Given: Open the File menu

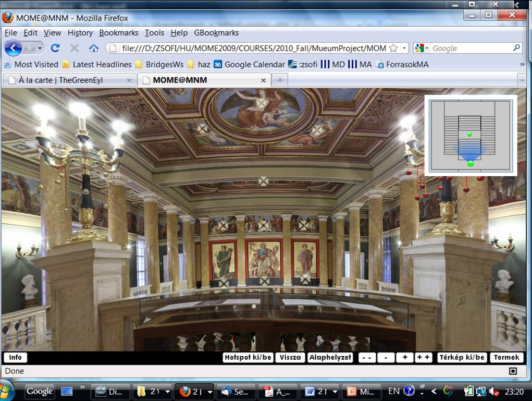Looking at the screenshot, I should 11,33.
